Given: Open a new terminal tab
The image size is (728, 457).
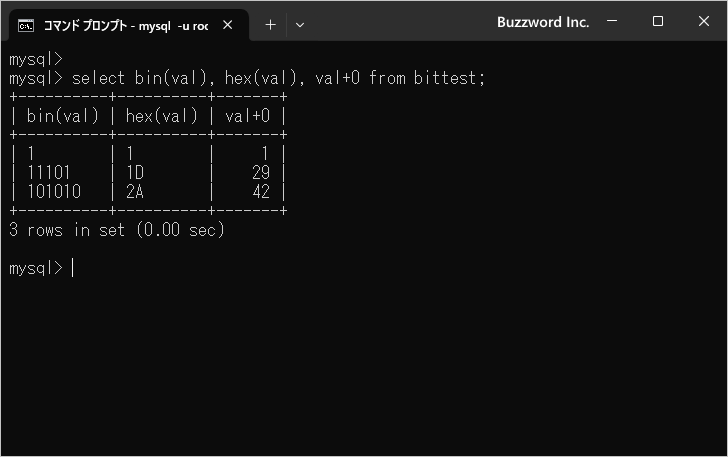Looking at the screenshot, I should point(270,25).
